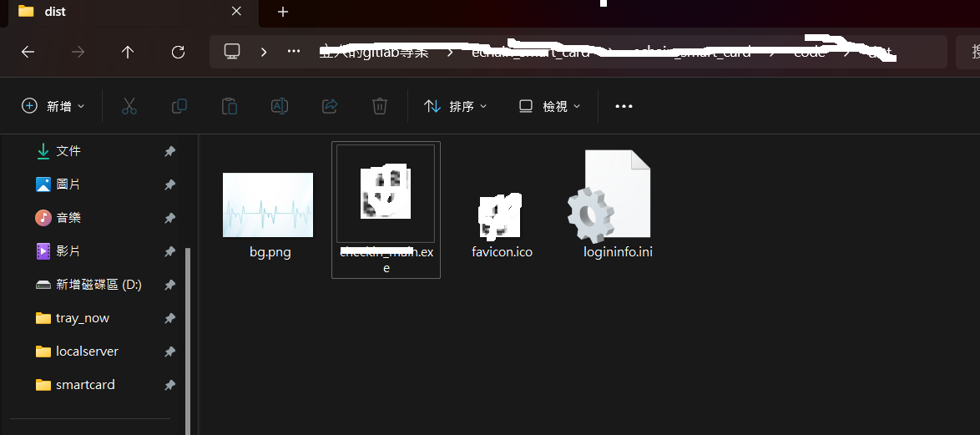Click the Copy icon in toolbar

(x=179, y=106)
